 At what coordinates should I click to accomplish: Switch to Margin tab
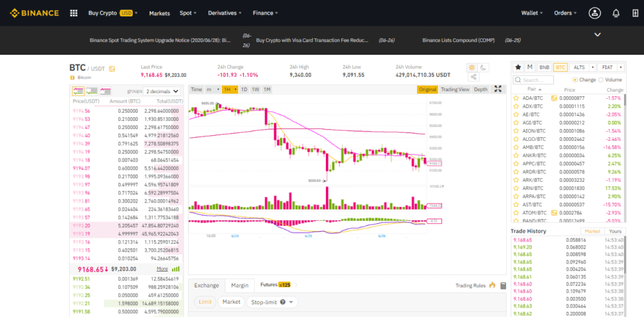pyautogui.click(x=240, y=286)
